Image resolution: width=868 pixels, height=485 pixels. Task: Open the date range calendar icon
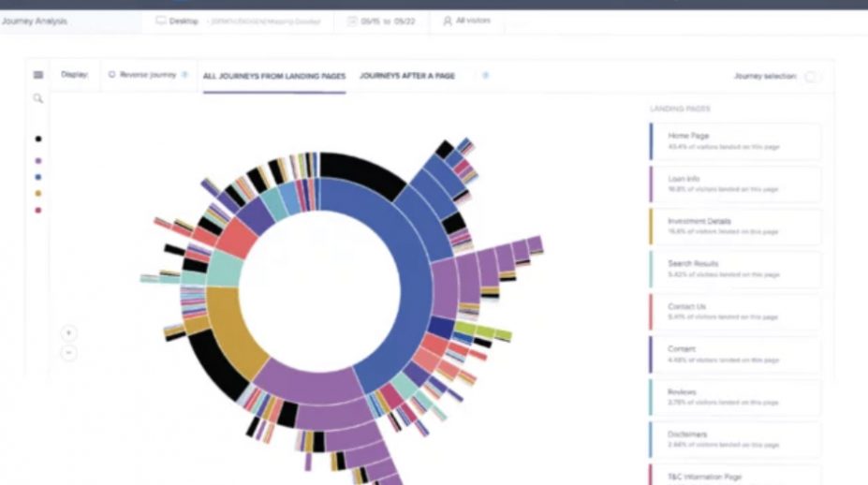pos(352,21)
